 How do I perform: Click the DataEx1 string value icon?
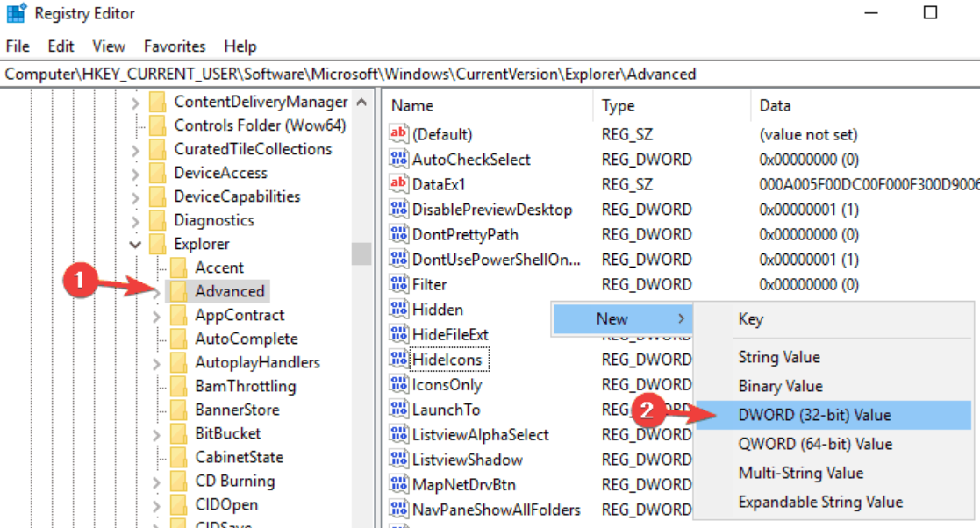(398, 183)
